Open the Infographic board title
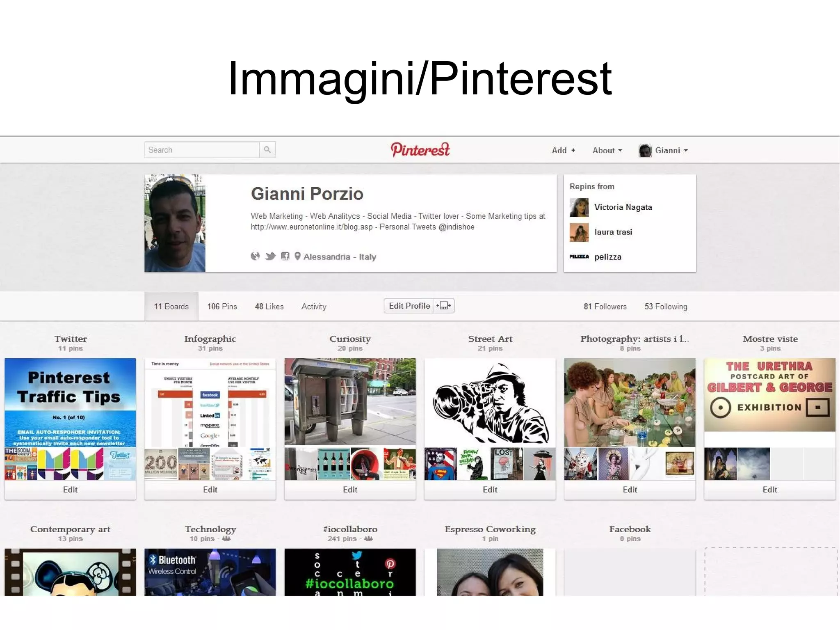The height and width of the screenshot is (630, 840). tap(210, 339)
